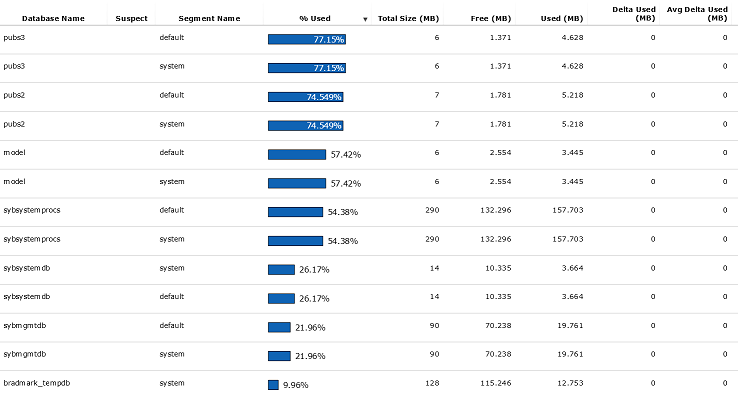
Task: Sort by Segment Name column header
Action: 209,18
